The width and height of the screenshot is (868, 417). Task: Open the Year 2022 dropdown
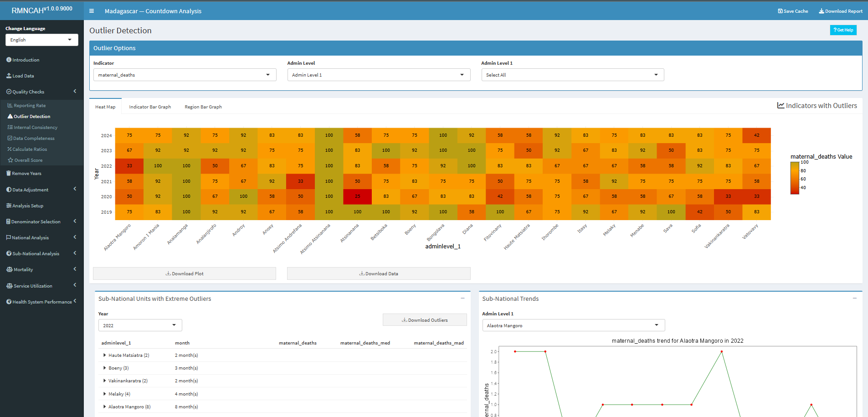[x=140, y=325]
